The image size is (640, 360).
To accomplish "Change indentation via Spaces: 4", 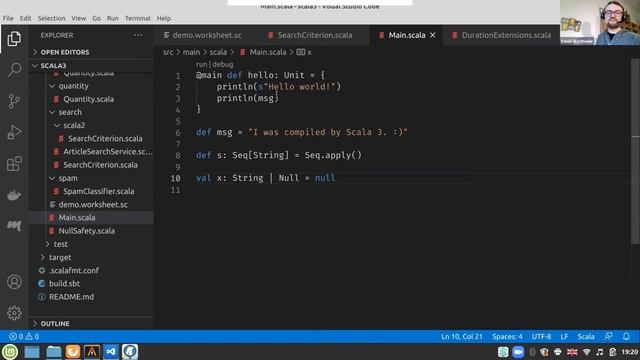I will point(507,336).
